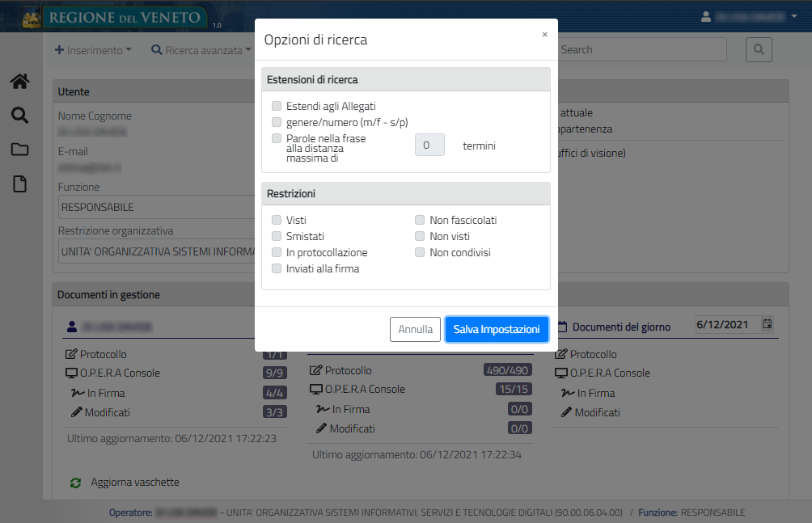Click Ultimo aggiornamento 17:22:23 timestamp
812x523 pixels.
coord(172,439)
